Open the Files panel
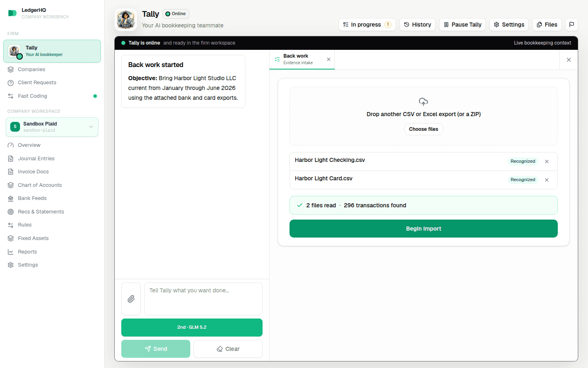 pyautogui.click(x=547, y=25)
